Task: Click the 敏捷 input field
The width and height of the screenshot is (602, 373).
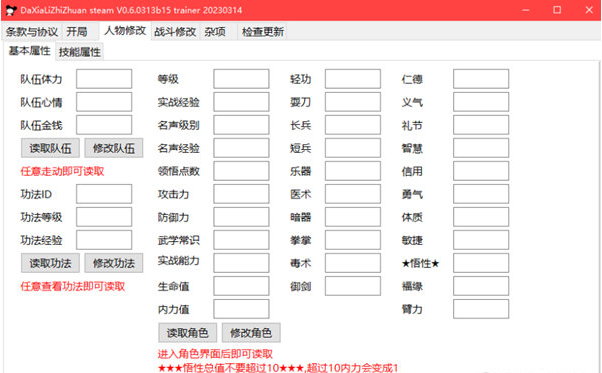Action: click(x=481, y=240)
